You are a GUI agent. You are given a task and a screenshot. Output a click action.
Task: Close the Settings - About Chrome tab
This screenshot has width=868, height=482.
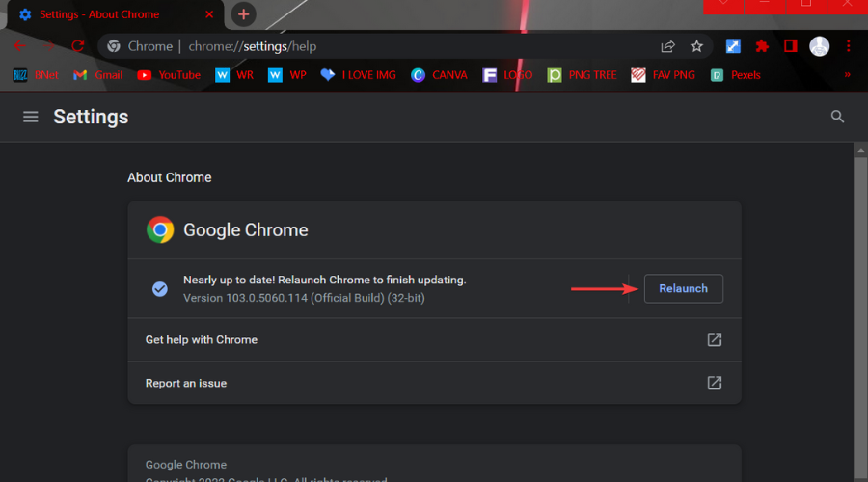(209, 14)
